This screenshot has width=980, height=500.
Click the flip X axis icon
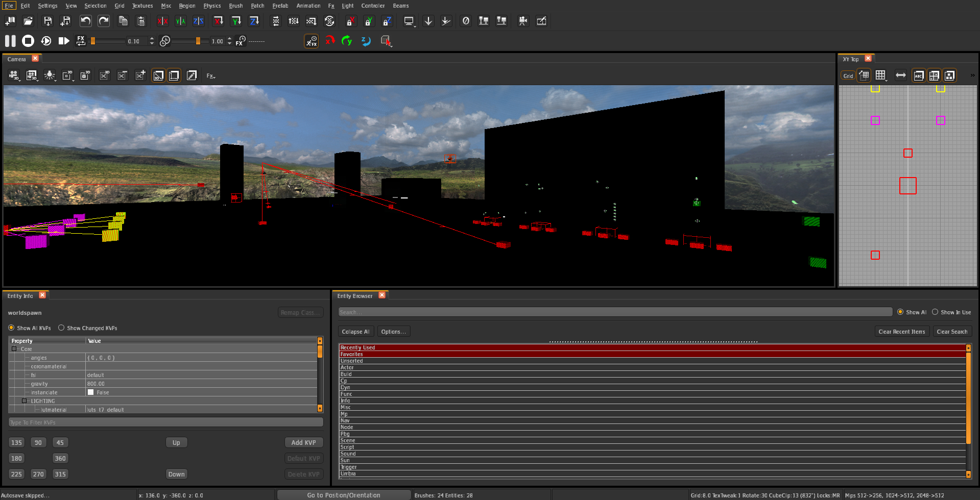pos(162,21)
